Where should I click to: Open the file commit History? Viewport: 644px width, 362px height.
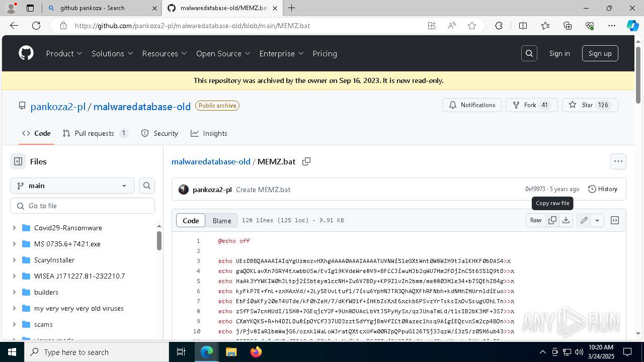point(603,189)
